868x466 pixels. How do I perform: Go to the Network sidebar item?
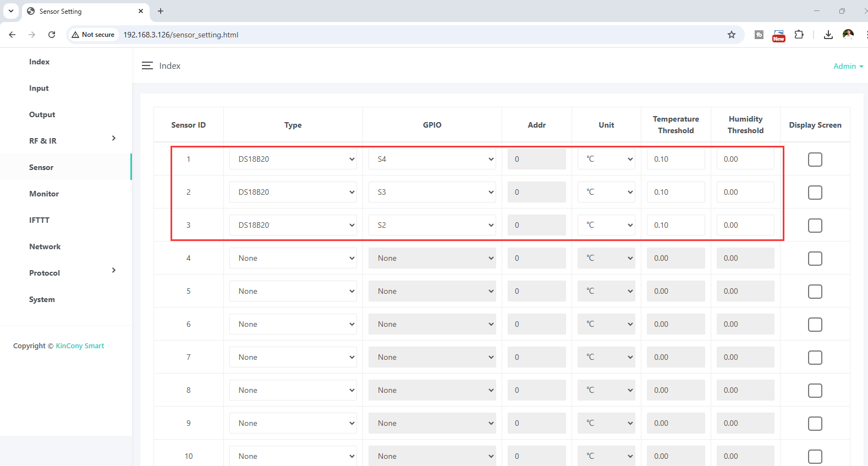click(45, 246)
